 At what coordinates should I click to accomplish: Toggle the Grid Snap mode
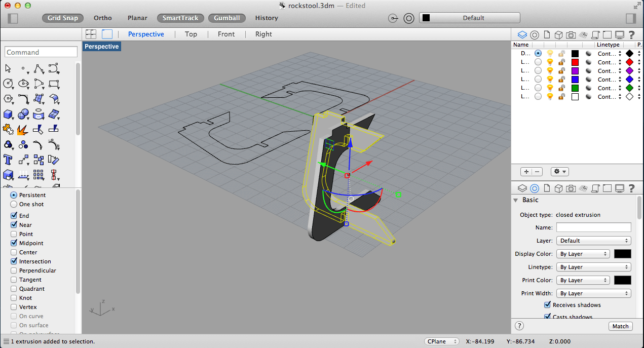[x=63, y=18]
